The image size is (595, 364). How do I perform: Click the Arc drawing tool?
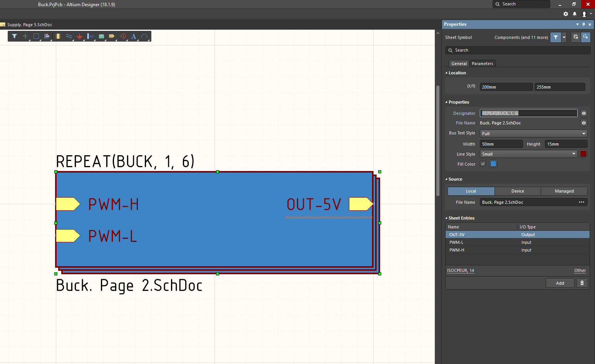pyautogui.click(x=144, y=36)
